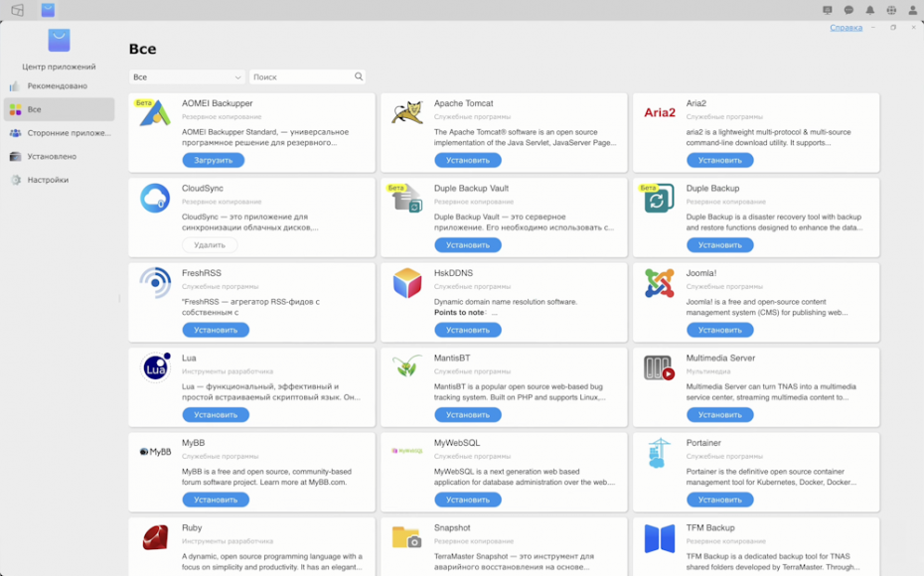
Task: Click Установить for Joomla!
Action: pyautogui.click(x=720, y=330)
